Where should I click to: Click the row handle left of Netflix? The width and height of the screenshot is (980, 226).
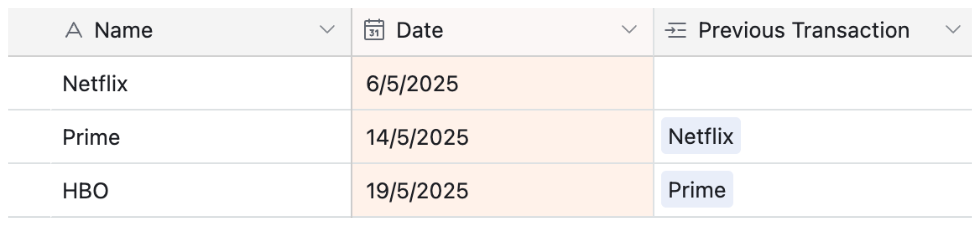click(29, 83)
